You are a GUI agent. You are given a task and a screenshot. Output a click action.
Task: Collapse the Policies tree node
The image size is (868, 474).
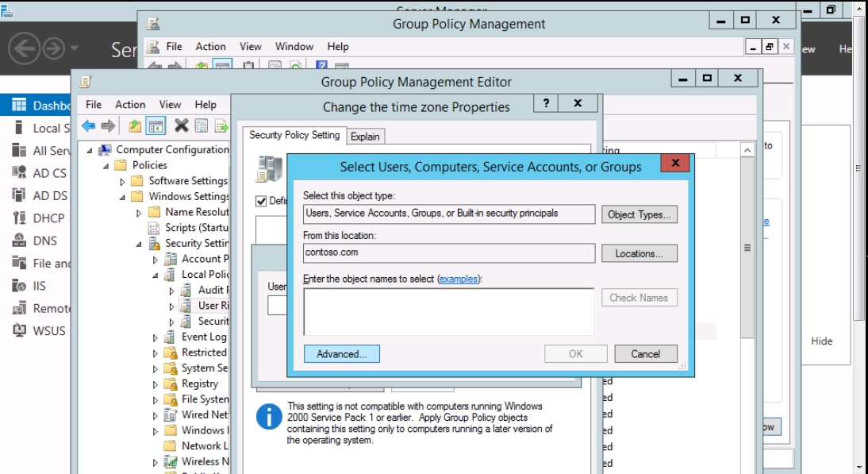[106, 166]
